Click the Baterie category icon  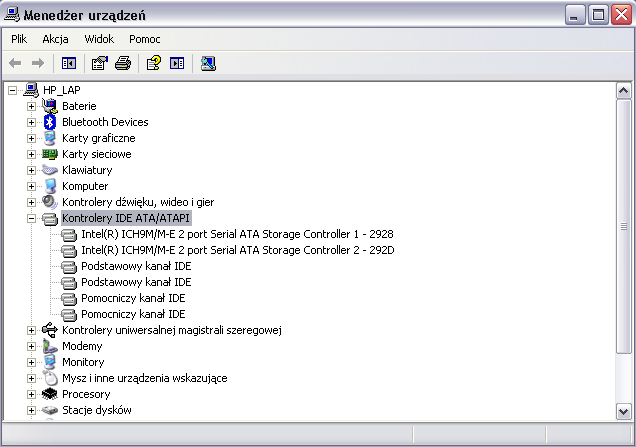click(x=49, y=106)
